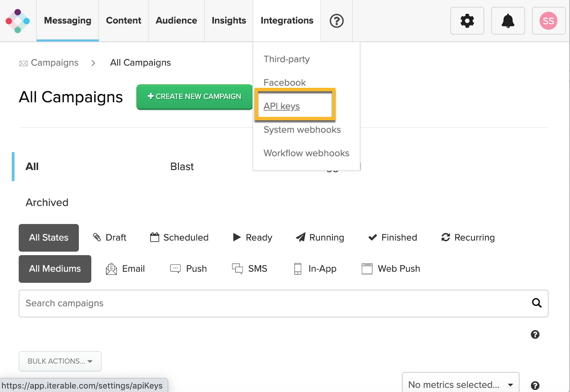Choose System webhooks menu item
Viewport: 570px width, 392px height.
tap(302, 130)
